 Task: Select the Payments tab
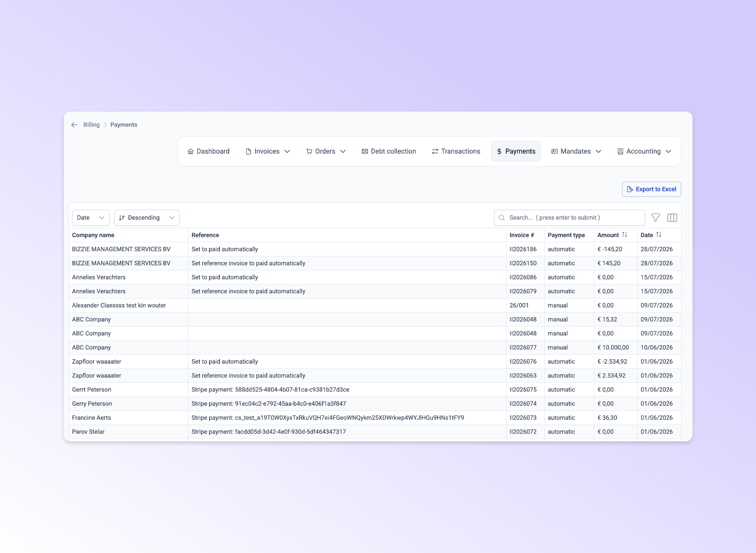point(516,151)
